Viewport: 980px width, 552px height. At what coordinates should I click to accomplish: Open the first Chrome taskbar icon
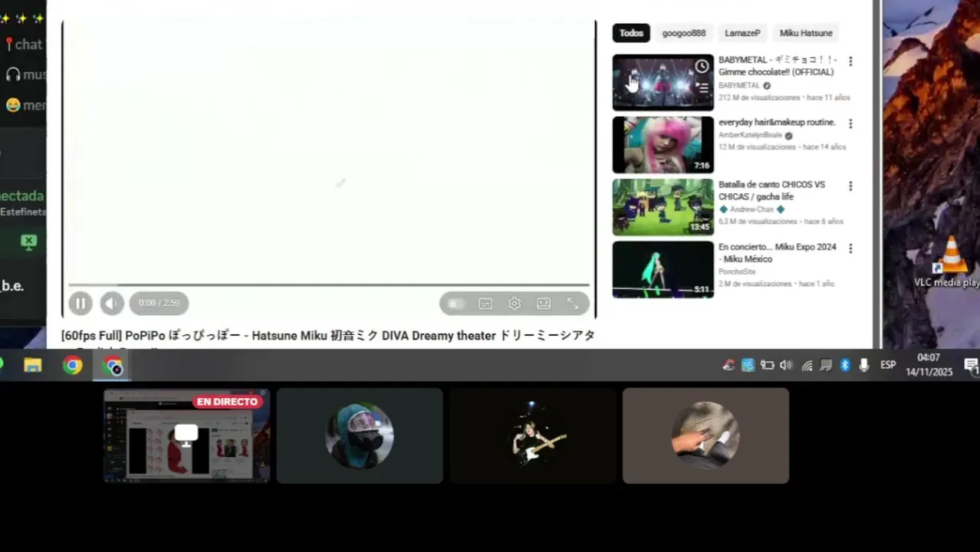(73, 366)
